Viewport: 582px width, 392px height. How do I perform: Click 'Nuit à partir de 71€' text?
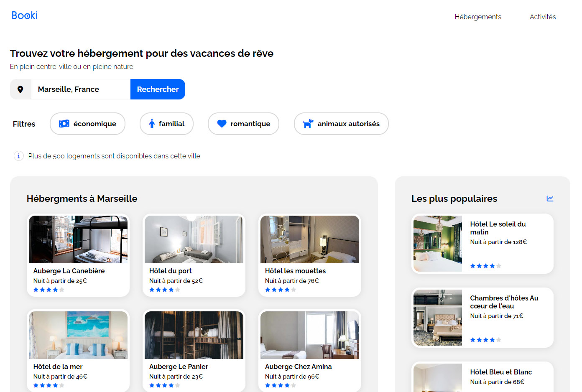pos(497,316)
